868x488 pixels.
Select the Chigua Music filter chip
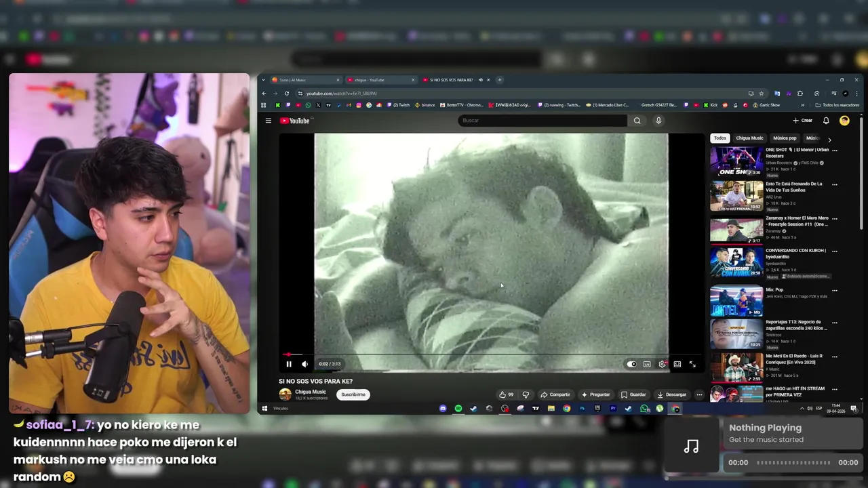pos(749,138)
